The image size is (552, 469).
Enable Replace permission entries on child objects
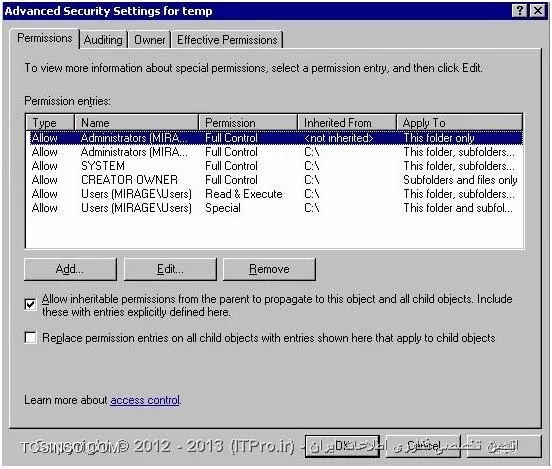coord(30,337)
